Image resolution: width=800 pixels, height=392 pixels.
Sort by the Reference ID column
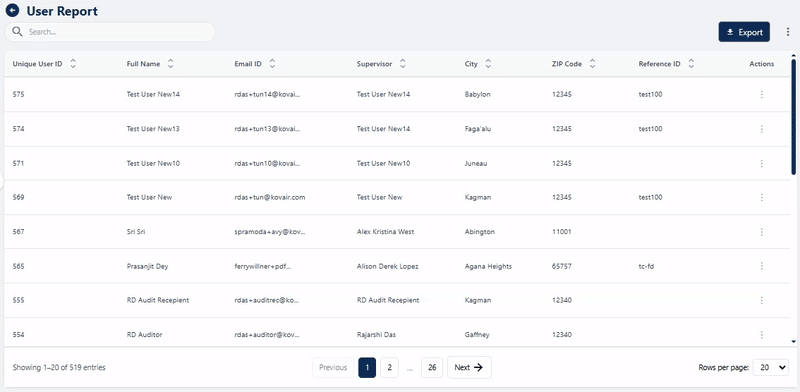click(x=691, y=64)
